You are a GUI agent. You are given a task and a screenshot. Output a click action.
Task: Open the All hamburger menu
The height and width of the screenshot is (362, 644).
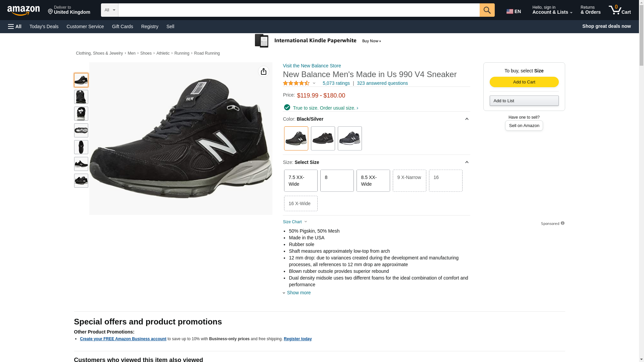(x=15, y=26)
